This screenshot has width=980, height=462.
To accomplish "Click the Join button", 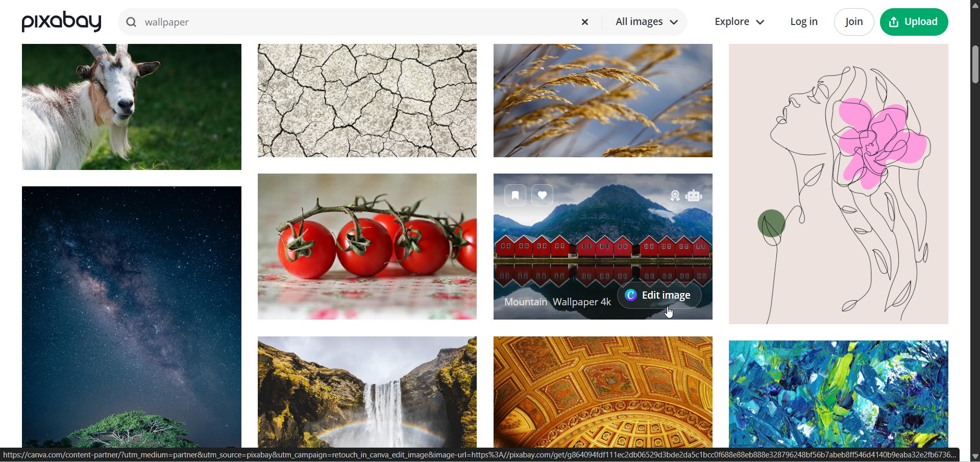I will pyautogui.click(x=854, y=22).
